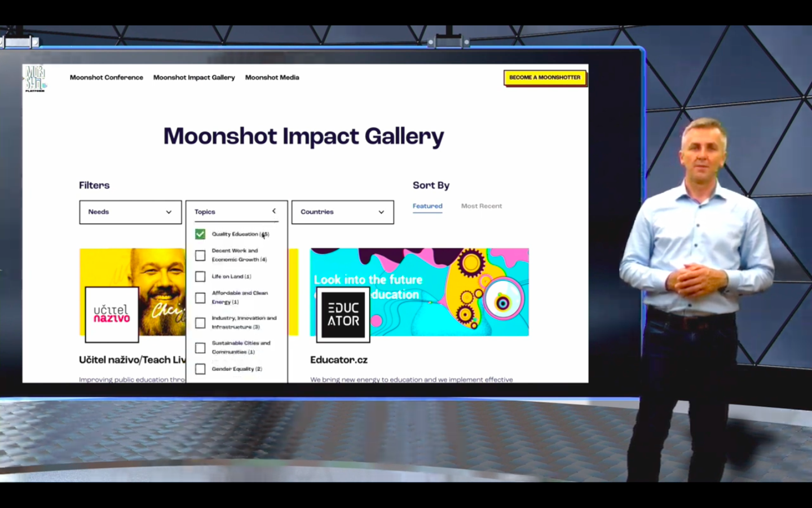Click the Filters section label

point(94,185)
